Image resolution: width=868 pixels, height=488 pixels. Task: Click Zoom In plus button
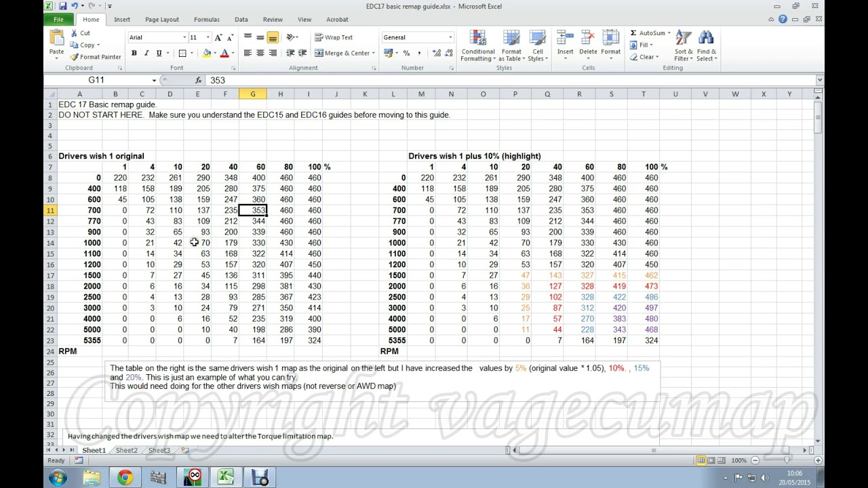click(x=818, y=460)
